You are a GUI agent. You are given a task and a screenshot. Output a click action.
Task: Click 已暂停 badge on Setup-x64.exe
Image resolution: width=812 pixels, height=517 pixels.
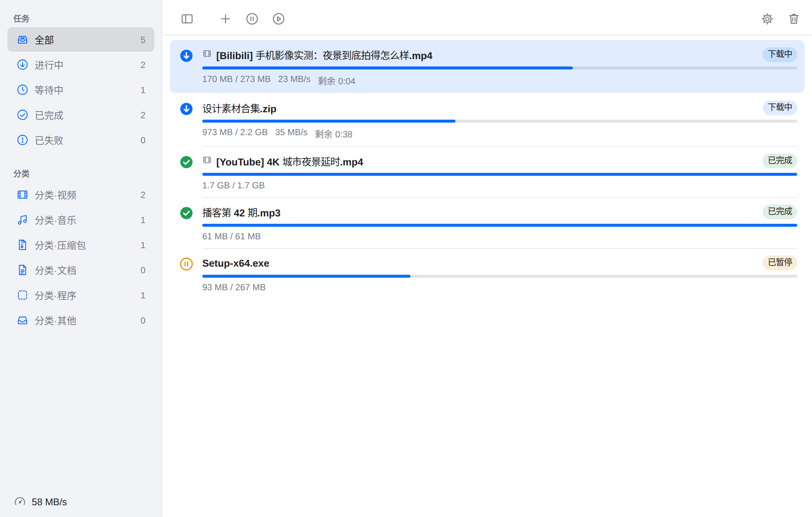780,263
